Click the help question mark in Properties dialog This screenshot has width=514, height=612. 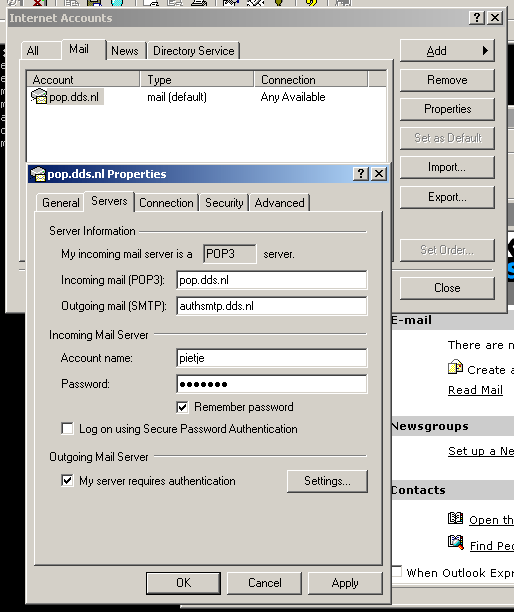pos(361,174)
